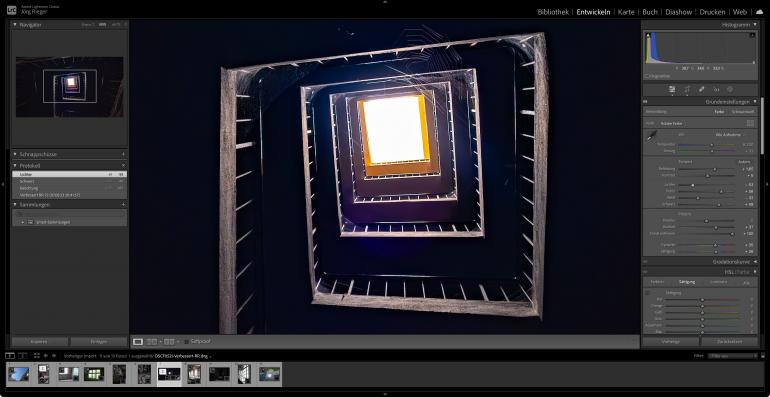Image resolution: width=770 pixels, height=397 pixels.
Task: Add a new collection with plus icon
Action: 123,204
